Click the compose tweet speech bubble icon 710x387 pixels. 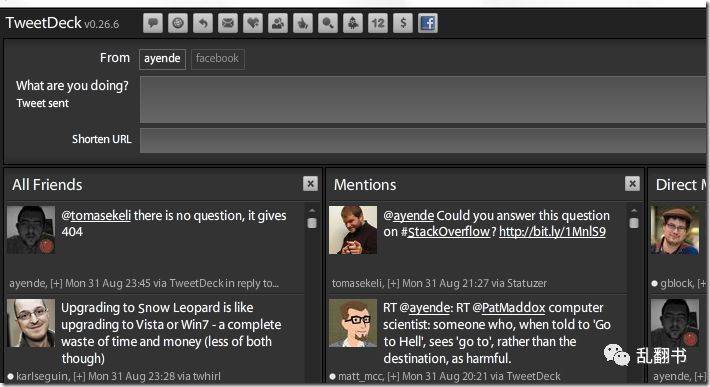pos(153,23)
